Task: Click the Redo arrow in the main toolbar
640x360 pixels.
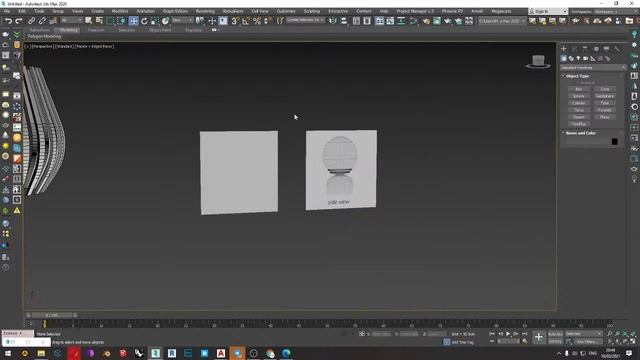Action: [19, 21]
